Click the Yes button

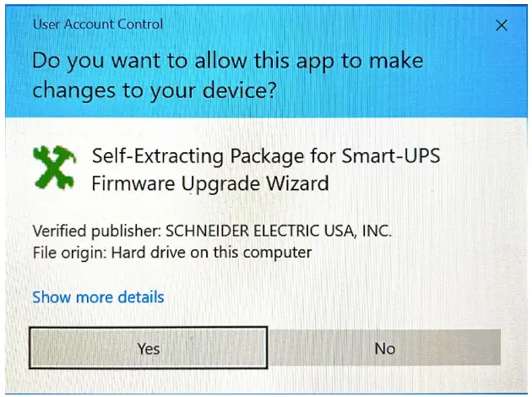coord(149,347)
